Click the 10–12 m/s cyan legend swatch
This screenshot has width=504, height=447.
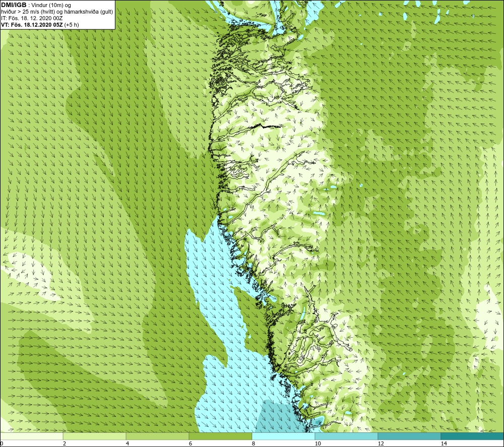pyautogui.click(x=347, y=436)
